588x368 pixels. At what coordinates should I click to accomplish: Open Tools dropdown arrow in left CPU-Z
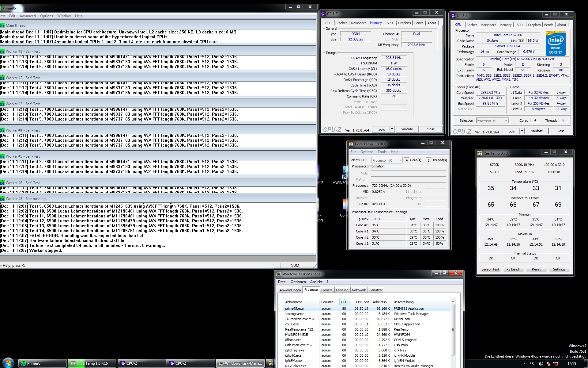tap(392, 129)
